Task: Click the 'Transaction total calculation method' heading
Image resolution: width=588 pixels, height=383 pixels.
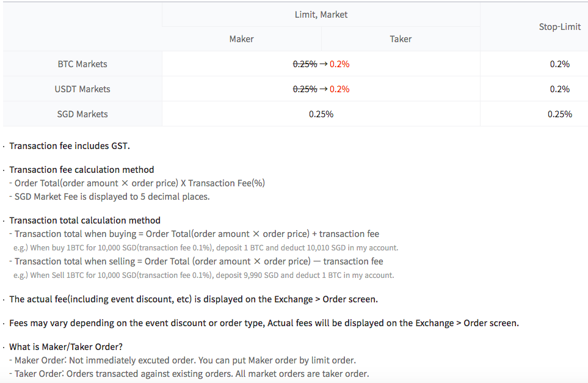Action: (85, 221)
